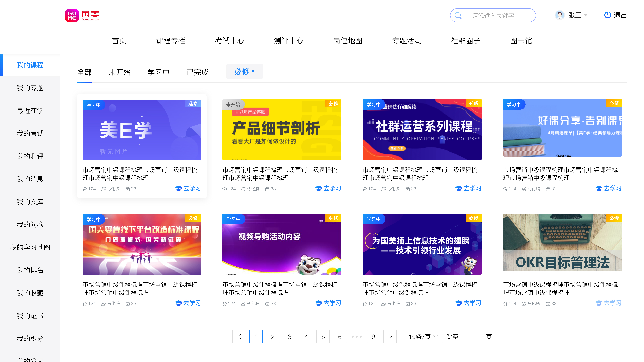The width and height of the screenshot is (644, 362).
Task: Go to next page with right arrow
Action: (x=390, y=337)
